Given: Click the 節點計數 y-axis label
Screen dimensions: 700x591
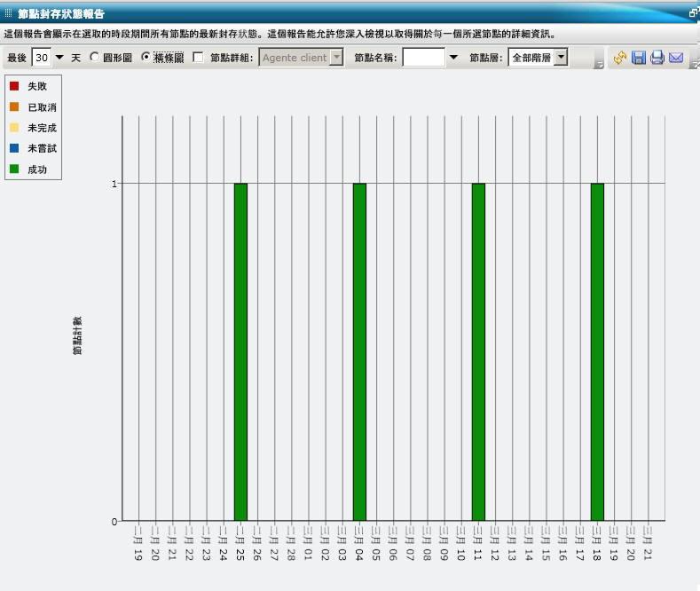Looking at the screenshot, I should 77,335.
